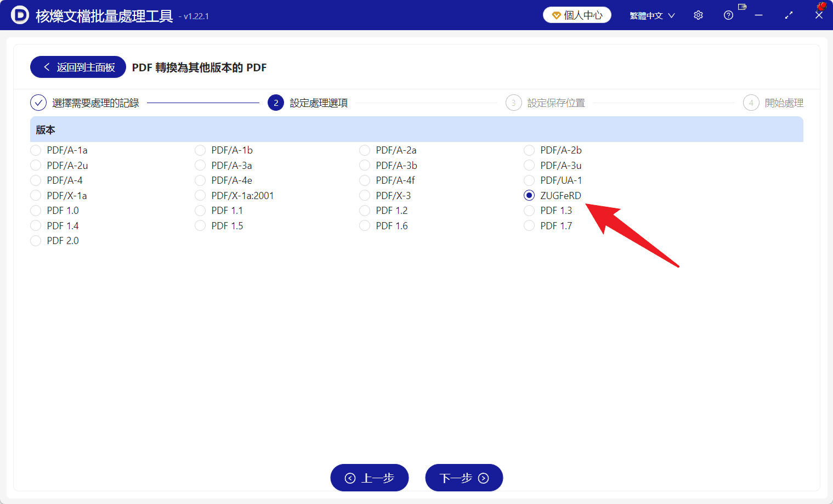Open the 個人中心 personal center
Image resolution: width=833 pixels, height=504 pixels.
pyautogui.click(x=577, y=15)
